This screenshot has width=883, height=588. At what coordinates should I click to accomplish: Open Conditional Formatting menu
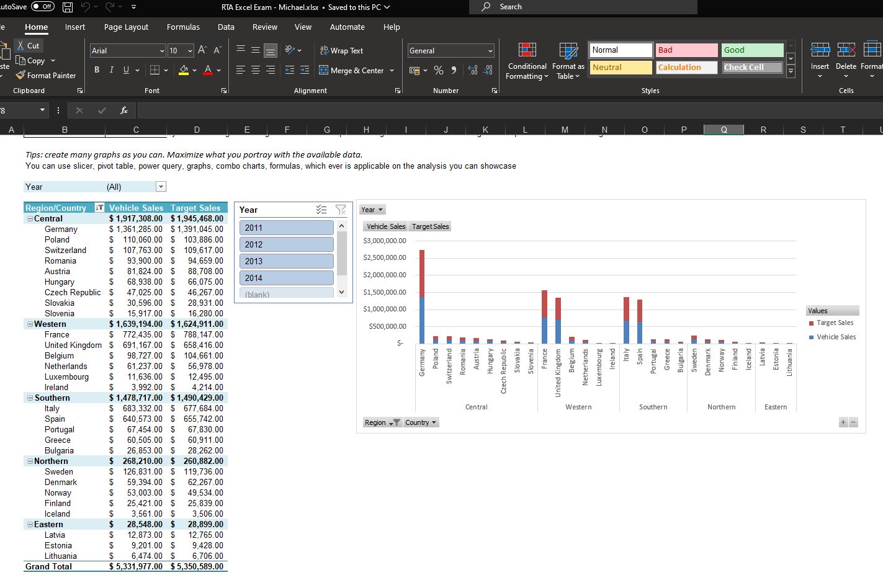pyautogui.click(x=527, y=61)
